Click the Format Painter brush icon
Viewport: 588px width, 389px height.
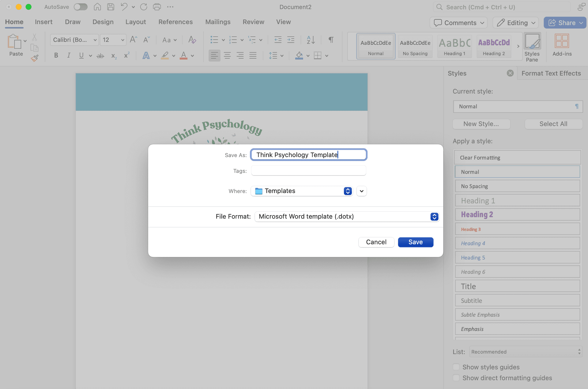(x=35, y=58)
